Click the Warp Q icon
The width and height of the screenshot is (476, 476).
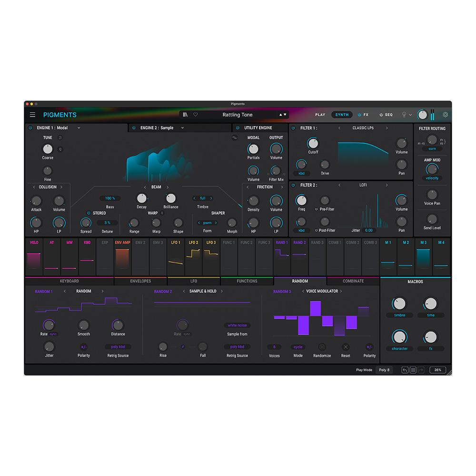click(162, 213)
